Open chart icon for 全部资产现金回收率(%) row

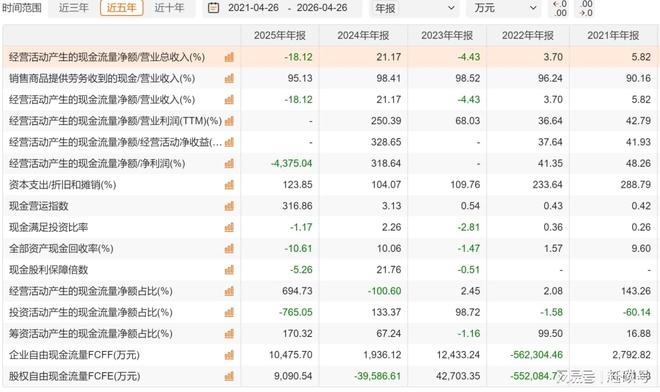coord(229,249)
